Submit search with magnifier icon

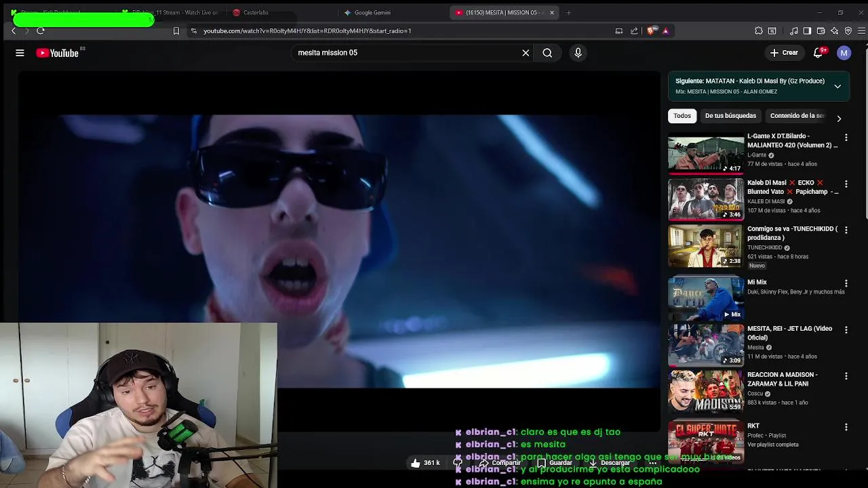(547, 53)
